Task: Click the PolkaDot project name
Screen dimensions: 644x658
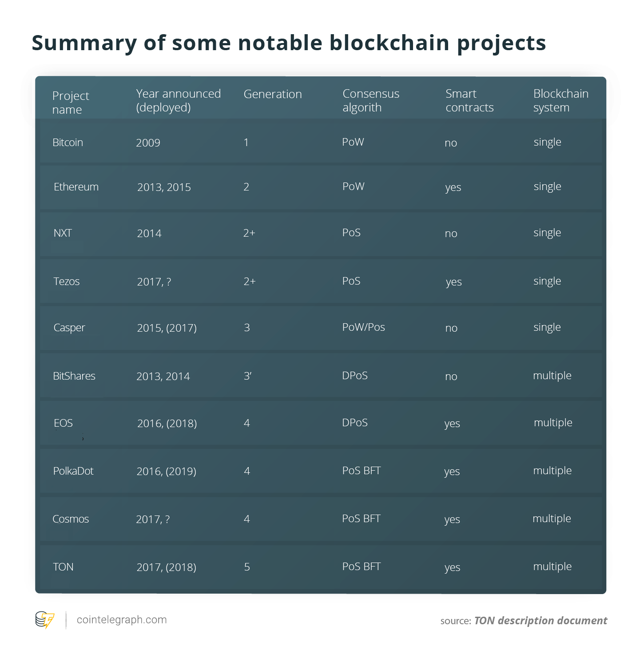Action: coord(73,471)
